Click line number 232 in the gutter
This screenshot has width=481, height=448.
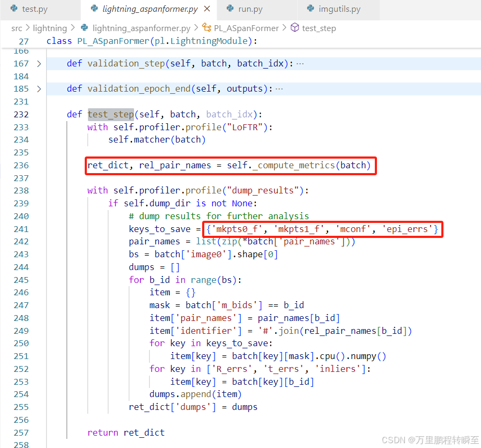(21, 114)
